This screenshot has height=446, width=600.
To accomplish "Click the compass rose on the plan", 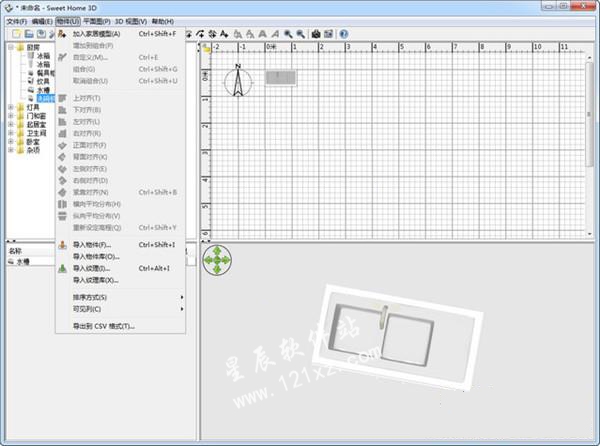I will coord(238,81).
